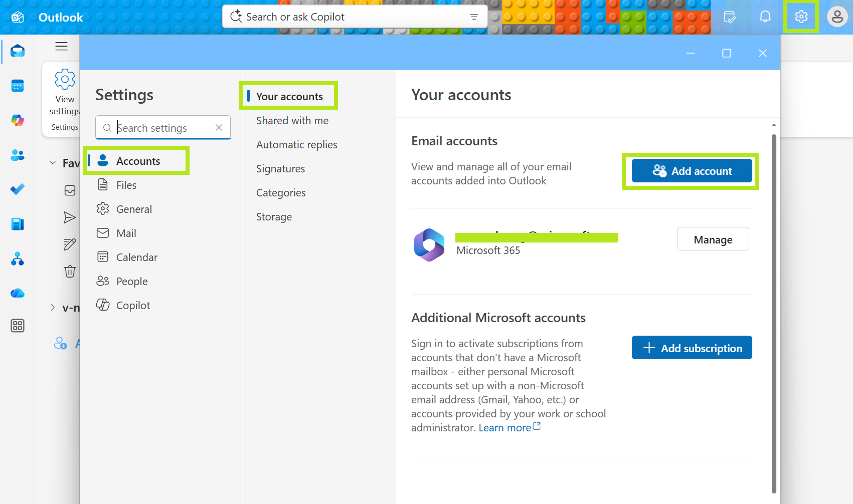Click the scrollbar up arrow
Viewport: 853px width, 504px height.
pos(774,125)
